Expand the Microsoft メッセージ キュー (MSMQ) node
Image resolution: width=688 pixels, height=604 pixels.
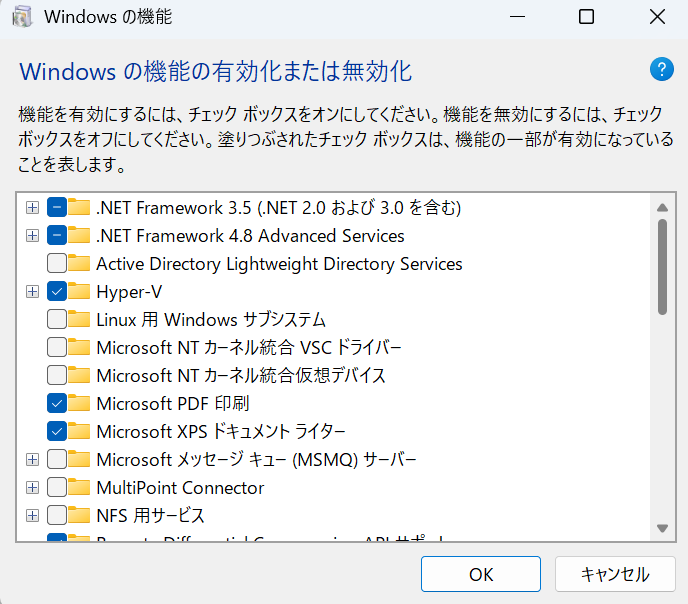32,460
